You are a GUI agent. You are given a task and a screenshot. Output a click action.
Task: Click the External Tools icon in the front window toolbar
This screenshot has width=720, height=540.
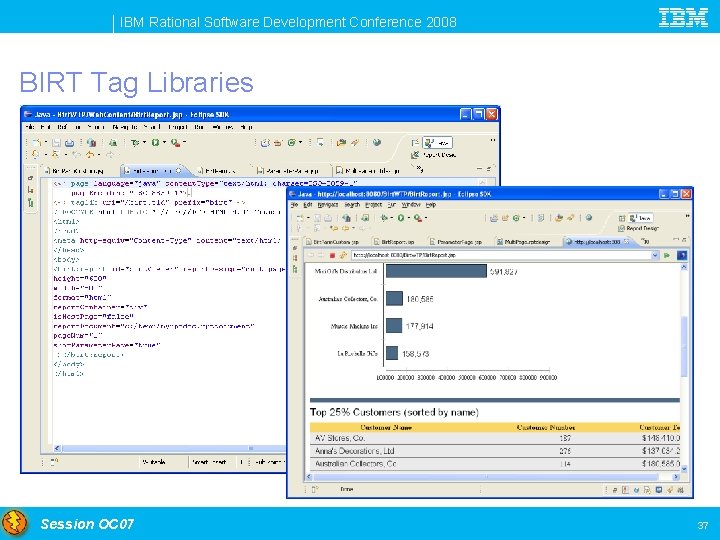click(417, 218)
